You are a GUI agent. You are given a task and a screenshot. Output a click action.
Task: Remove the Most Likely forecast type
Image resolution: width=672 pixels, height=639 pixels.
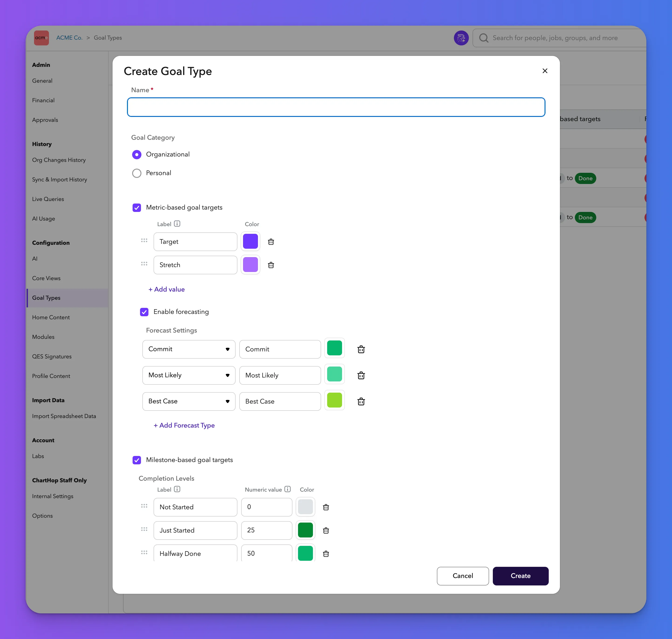pyautogui.click(x=361, y=375)
